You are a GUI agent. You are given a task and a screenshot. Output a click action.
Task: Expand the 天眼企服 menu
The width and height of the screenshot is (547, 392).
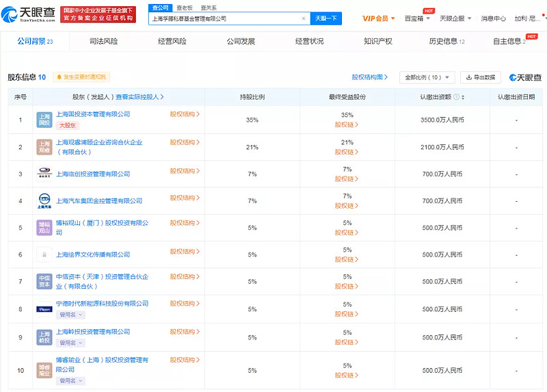point(455,18)
